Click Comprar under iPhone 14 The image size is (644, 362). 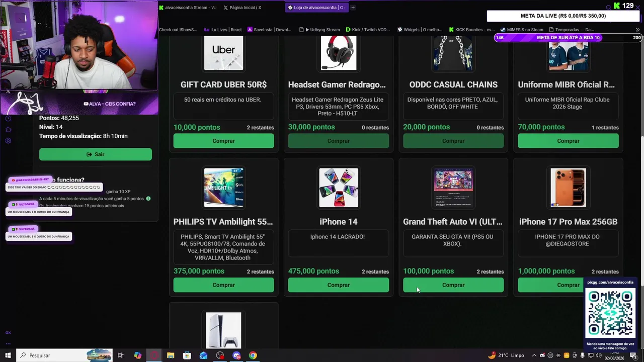pyautogui.click(x=339, y=285)
